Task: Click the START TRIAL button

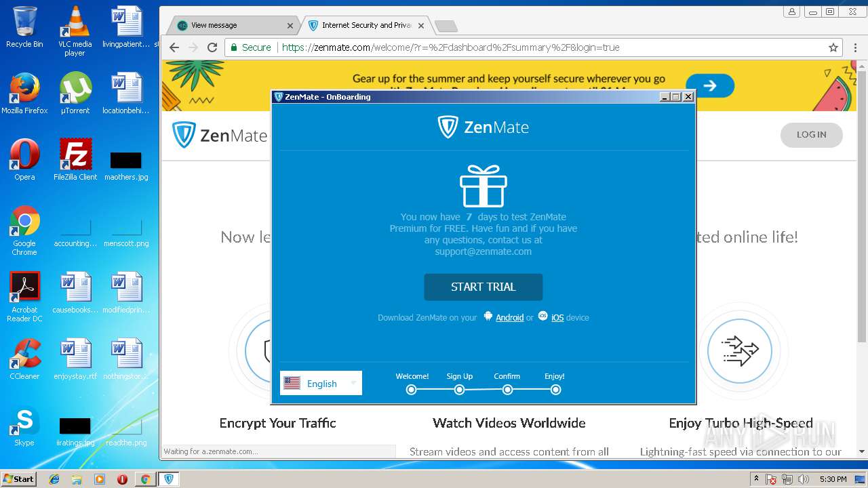Action: 483,287
